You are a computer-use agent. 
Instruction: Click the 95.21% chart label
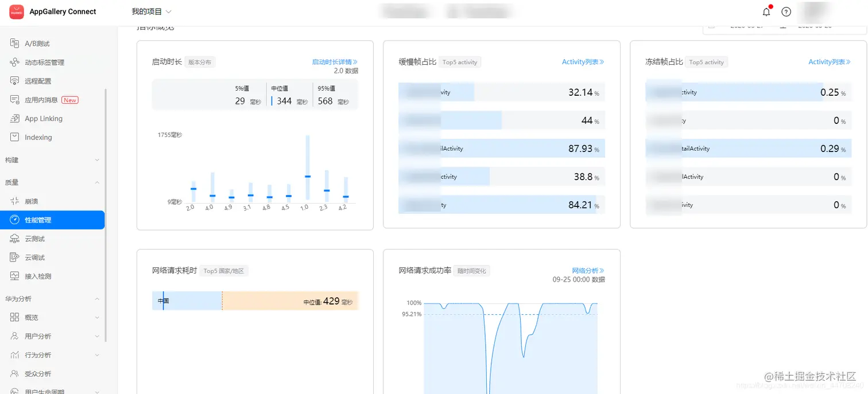point(412,314)
